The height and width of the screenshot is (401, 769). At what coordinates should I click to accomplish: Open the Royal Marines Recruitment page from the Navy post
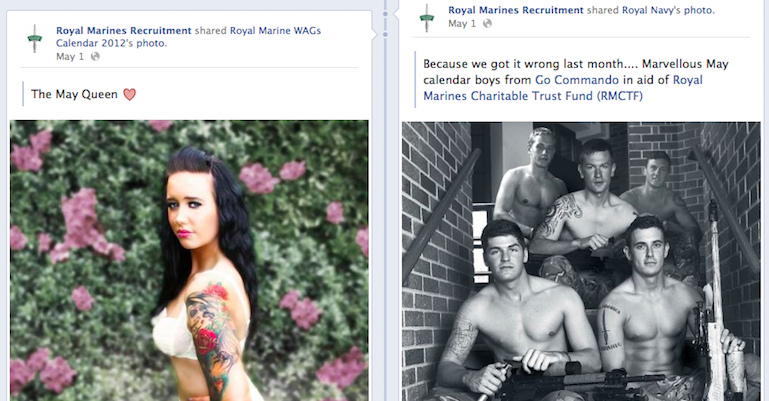(x=516, y=10)
